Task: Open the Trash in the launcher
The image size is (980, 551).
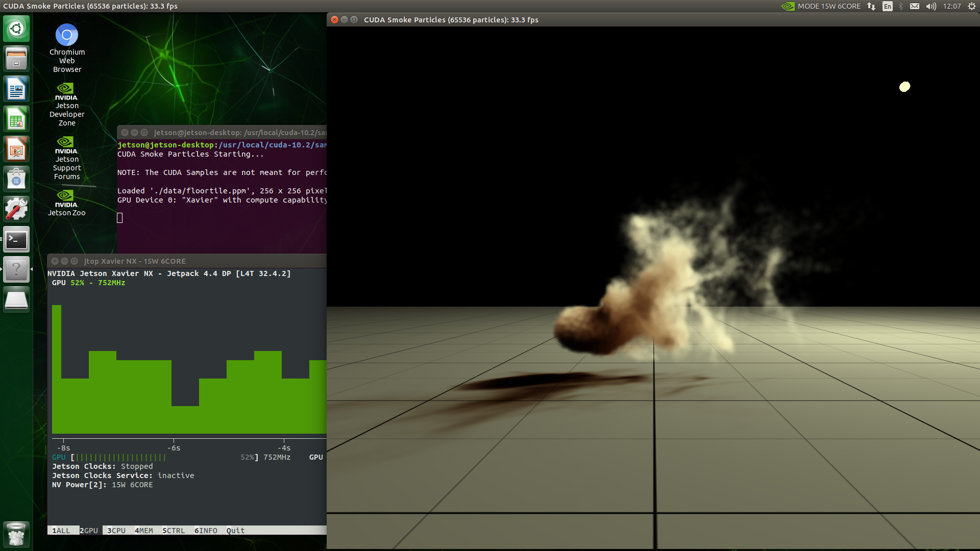Action: pos(16,534)
